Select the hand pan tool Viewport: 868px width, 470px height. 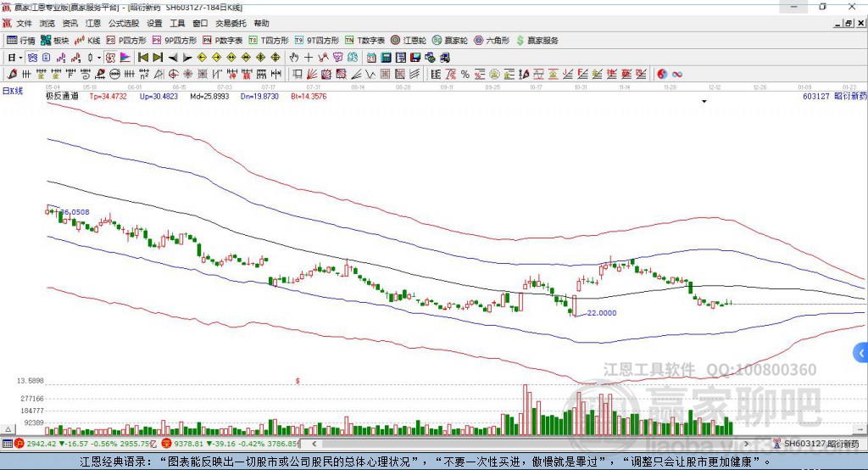click(294, 58)
